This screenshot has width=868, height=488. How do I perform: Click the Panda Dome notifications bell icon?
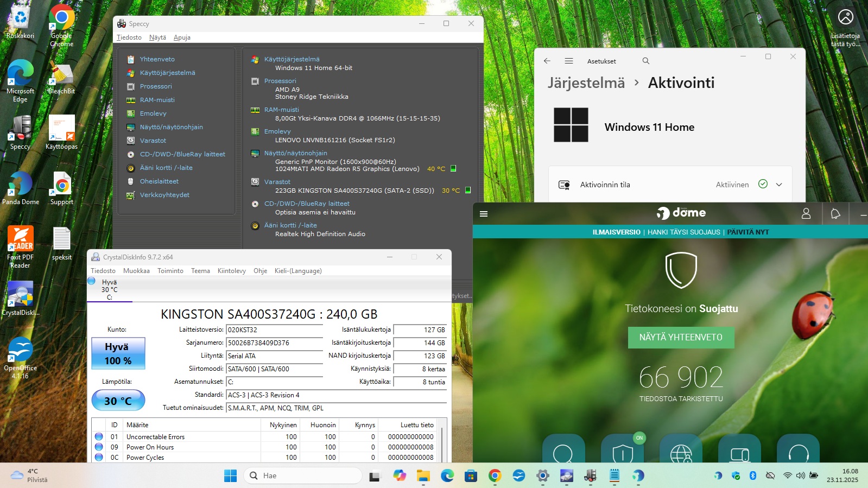pyautogui.click(x=835, y=214)
